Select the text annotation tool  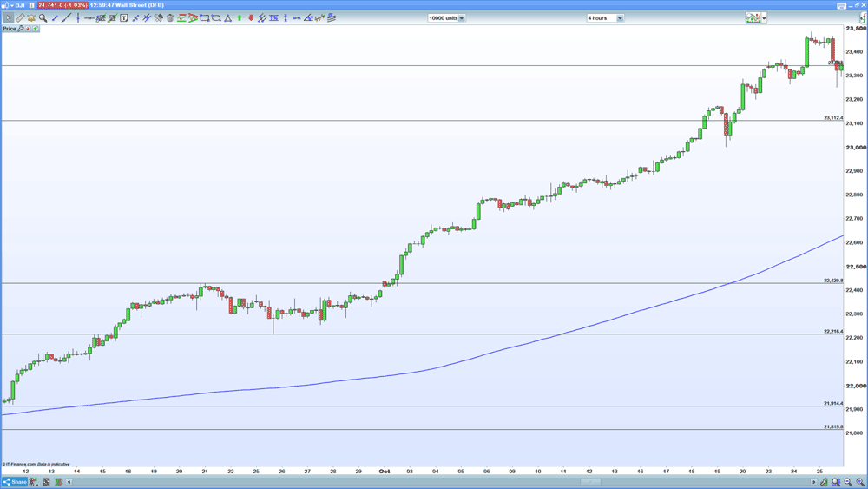coord(123,17)
